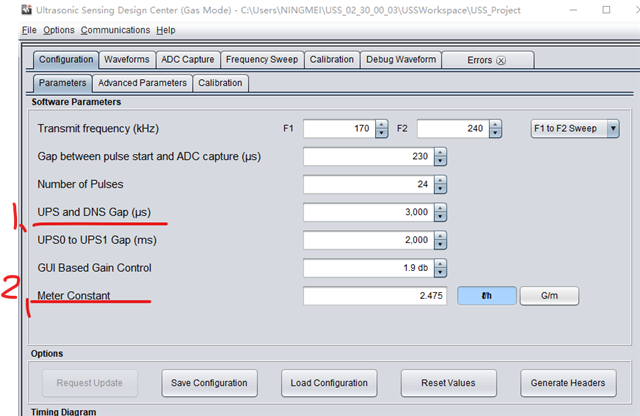Viewport: 640px width, 416px height.
Task: Click the Timing Diagram heading
Action: coord(64,412)
